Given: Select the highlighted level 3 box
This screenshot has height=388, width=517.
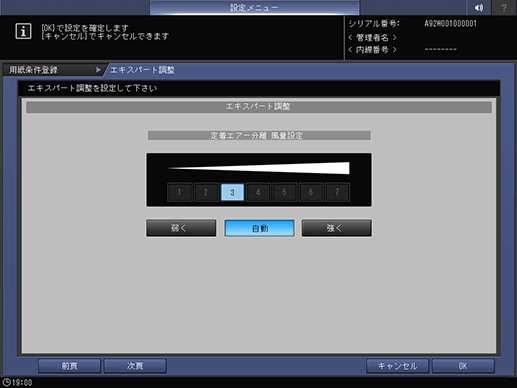Looking at the screenshot, I should click(232, 192).
